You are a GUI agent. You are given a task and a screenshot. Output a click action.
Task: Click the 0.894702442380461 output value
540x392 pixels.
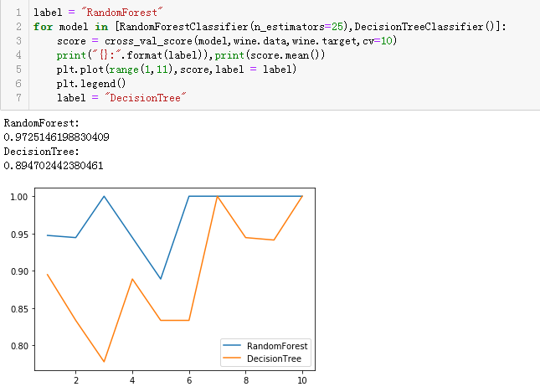pyautogui.click(x=54, y=165)
